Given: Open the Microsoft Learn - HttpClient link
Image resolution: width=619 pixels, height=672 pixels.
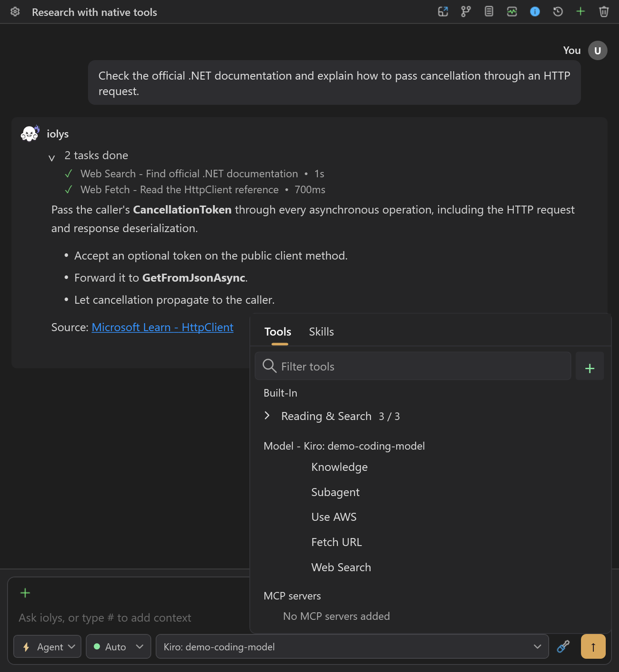Looking at the screenshot, I should [x=163, y=327].
